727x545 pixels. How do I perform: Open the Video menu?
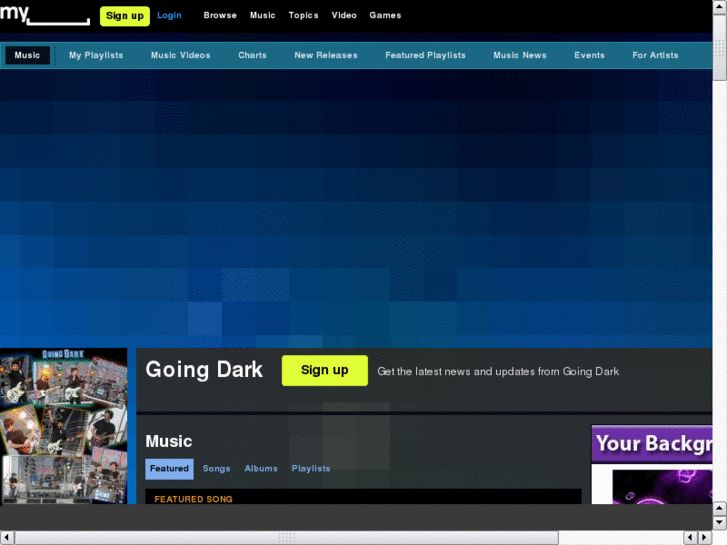point(344,15)
